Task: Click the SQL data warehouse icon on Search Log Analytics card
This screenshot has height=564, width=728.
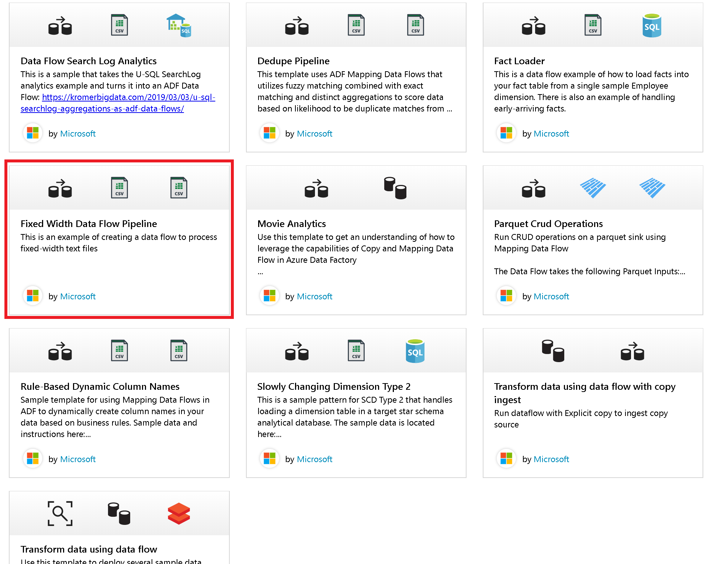Action: 179,25
